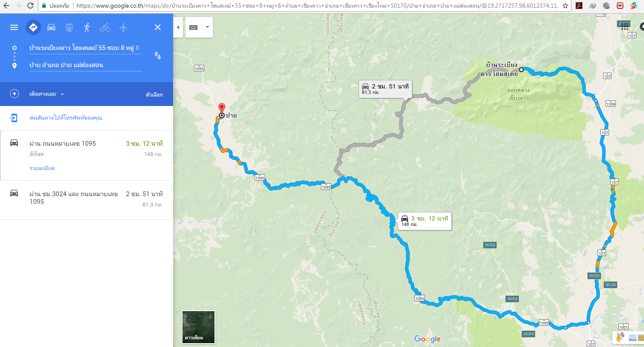
Task: Open รายละเอียด route details link
Action: point(42,168)
